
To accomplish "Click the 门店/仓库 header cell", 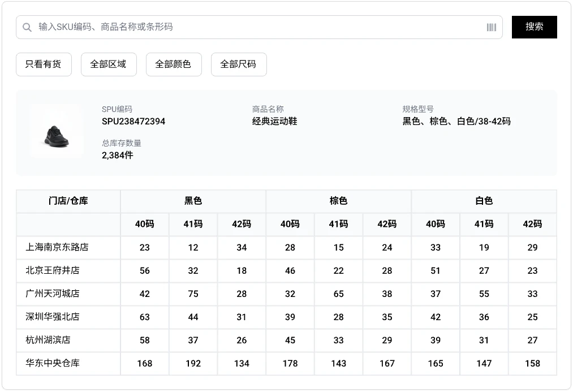I will coord(68,201).
